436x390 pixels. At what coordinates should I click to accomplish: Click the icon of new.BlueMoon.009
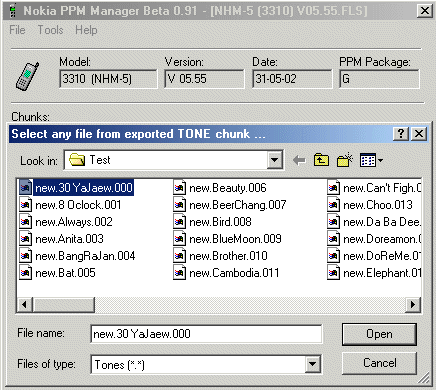(x=179, y=239)
